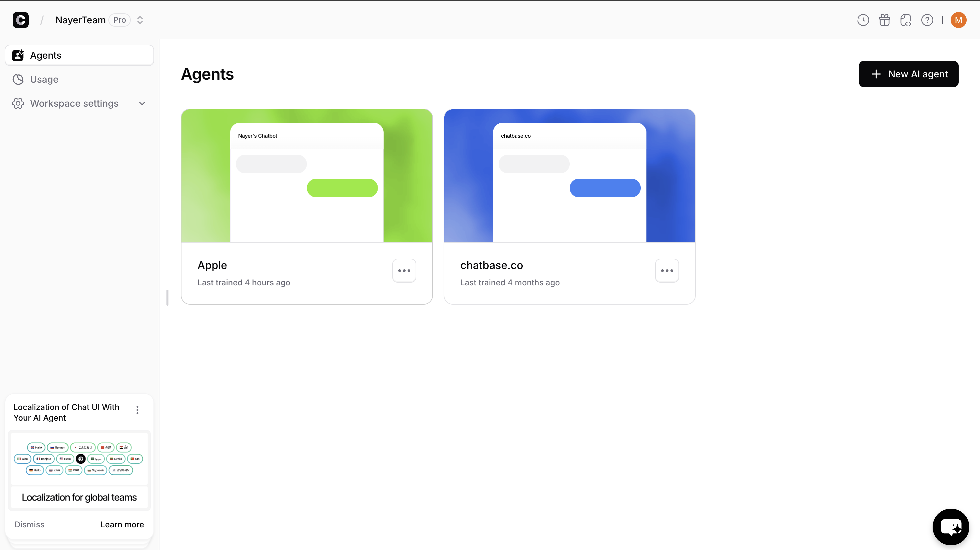980x550 pixels.
Task: Launch the chat widget bubble at bottom right
Action: tap(951, 526)
